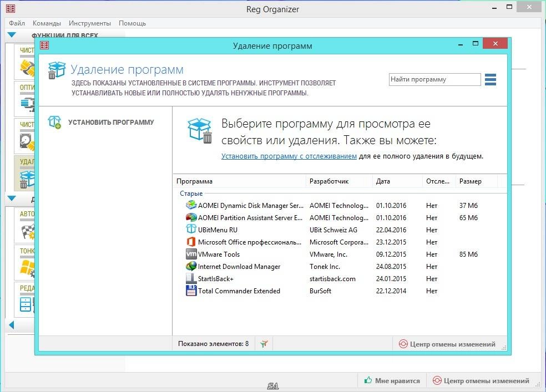Click the Reg Organizer app icon in title bar

click(11, 8)
